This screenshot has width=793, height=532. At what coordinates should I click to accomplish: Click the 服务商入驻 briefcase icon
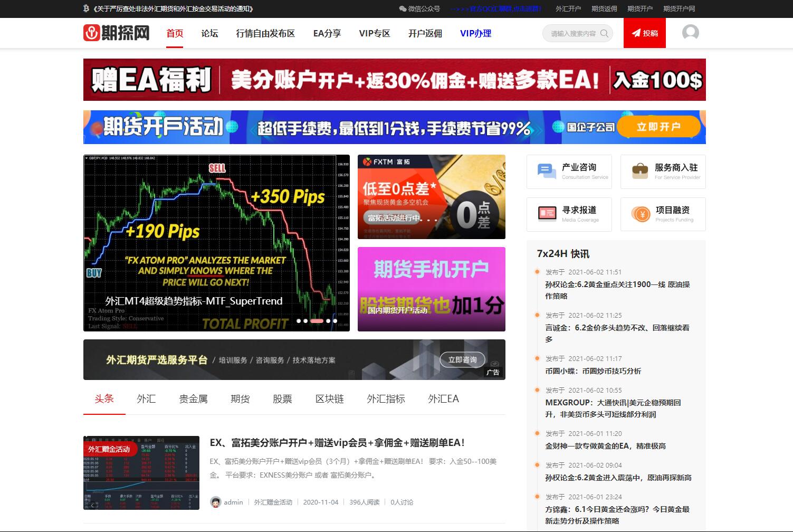(x=640, y=171)
